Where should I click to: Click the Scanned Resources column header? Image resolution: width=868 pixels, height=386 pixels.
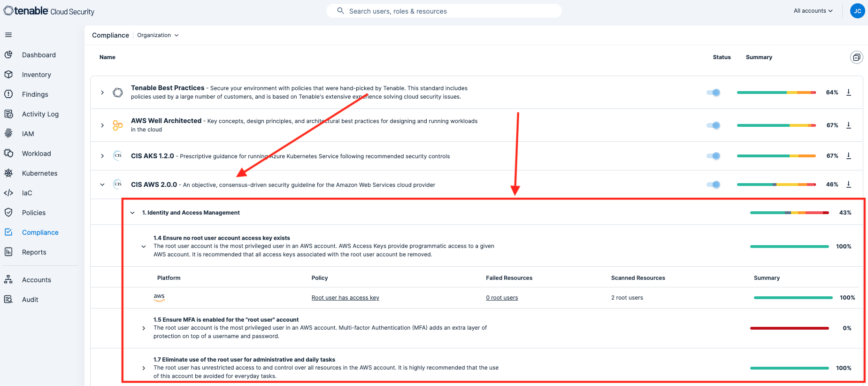(x=638, y=278)
